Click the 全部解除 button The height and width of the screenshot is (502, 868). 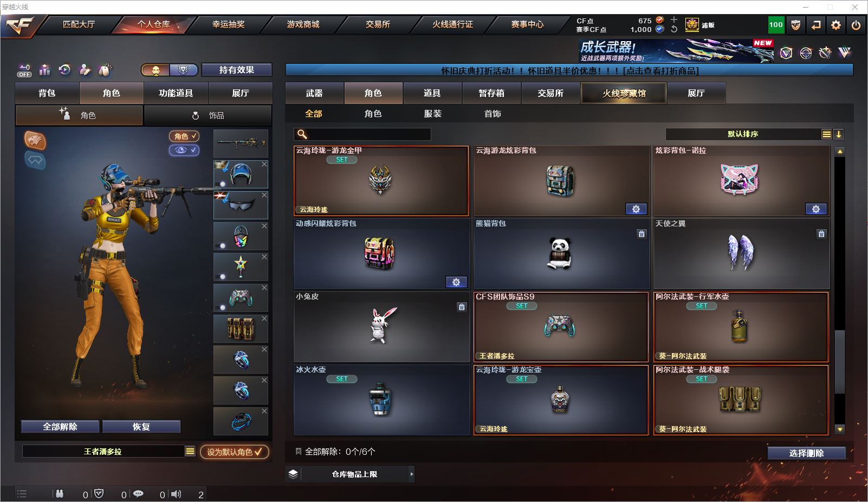[x=60, y=427]
